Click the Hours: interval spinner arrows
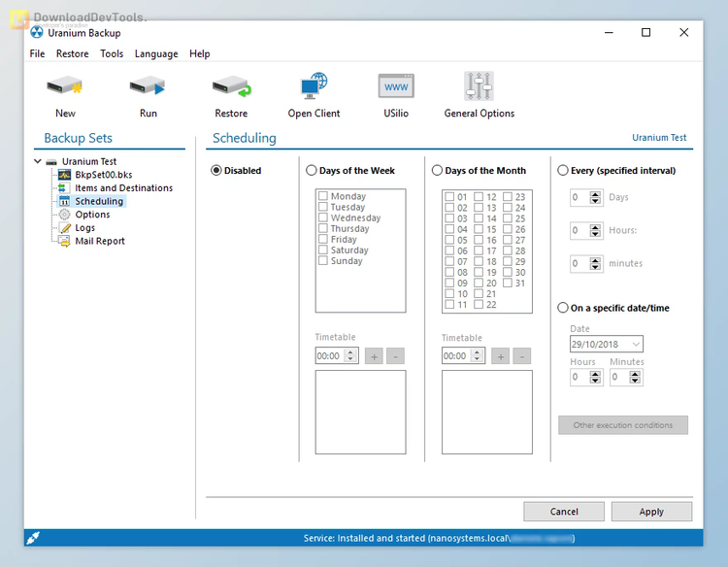The width and height of the screenshot is (728, 567). [595, 230]
